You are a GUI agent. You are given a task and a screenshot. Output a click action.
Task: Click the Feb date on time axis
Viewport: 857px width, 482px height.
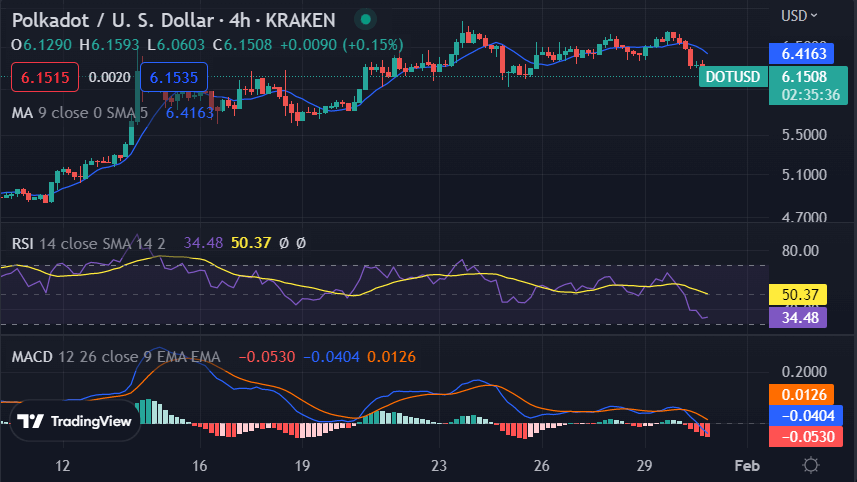747,466
